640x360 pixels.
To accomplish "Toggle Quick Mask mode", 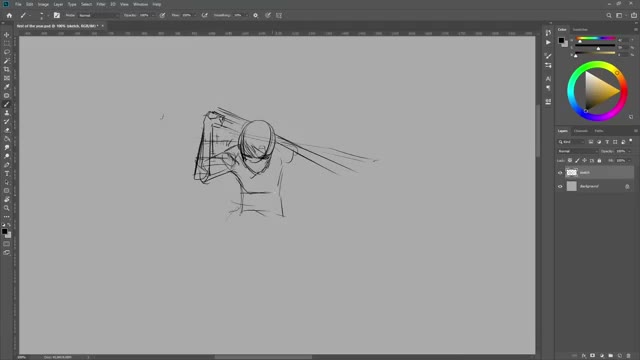I will click(7, 244).
